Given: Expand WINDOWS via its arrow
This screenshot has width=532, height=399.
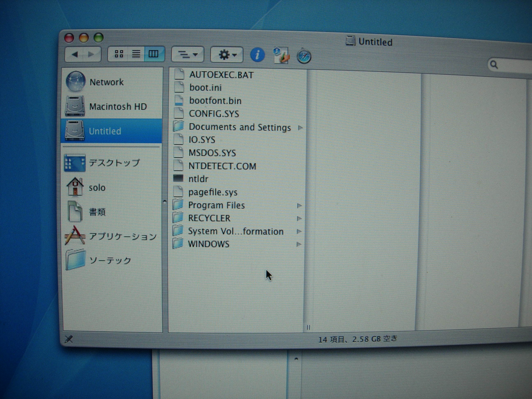Looking at the screenshot, I should point(299,244).
